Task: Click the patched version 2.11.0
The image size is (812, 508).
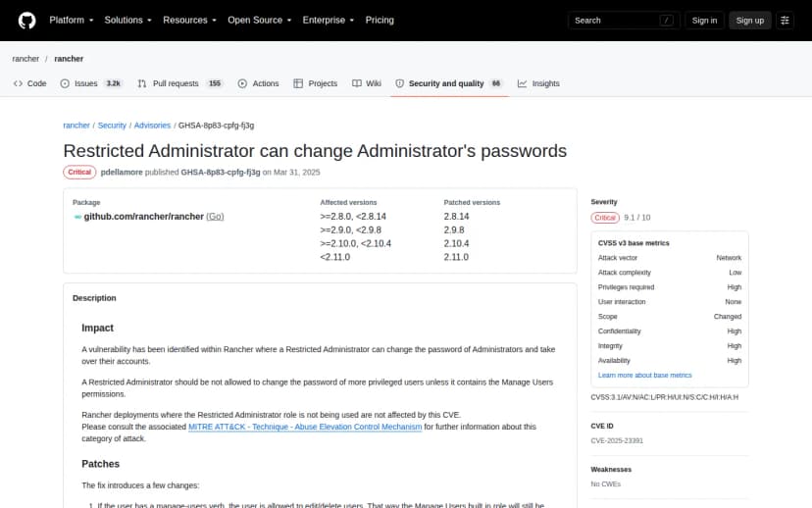Action: 456,257
